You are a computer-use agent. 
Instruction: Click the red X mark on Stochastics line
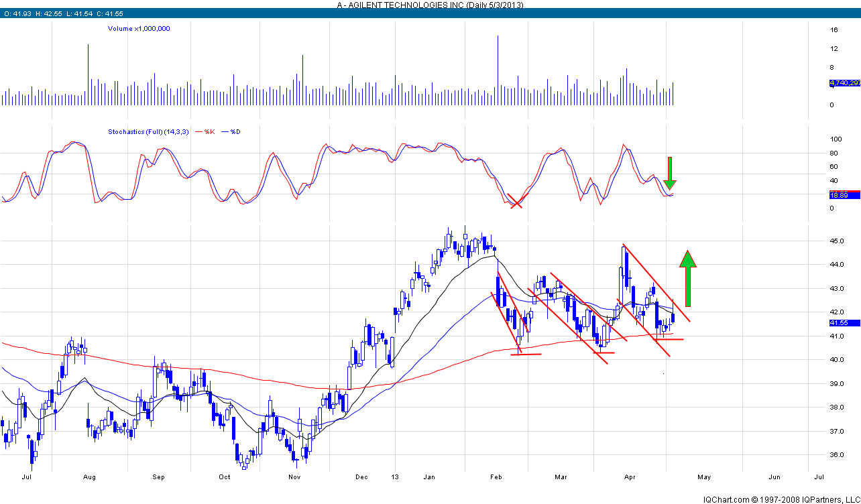tap(517, 202)
